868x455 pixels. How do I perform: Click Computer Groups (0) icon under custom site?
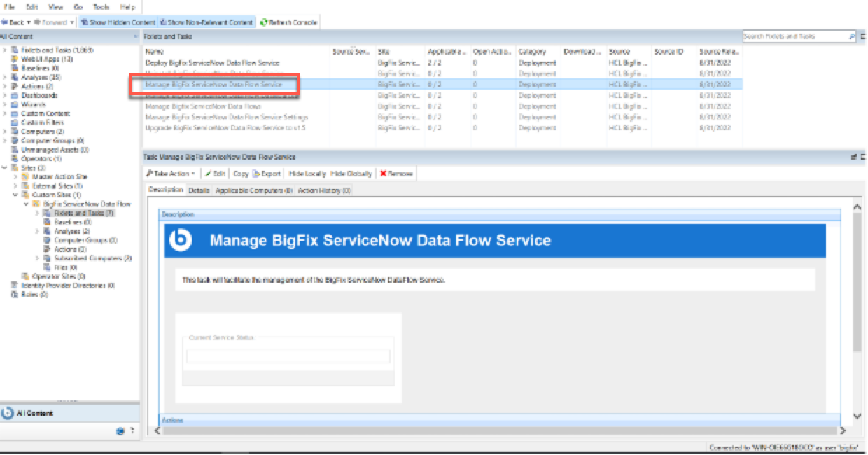[x=48, y=240]
